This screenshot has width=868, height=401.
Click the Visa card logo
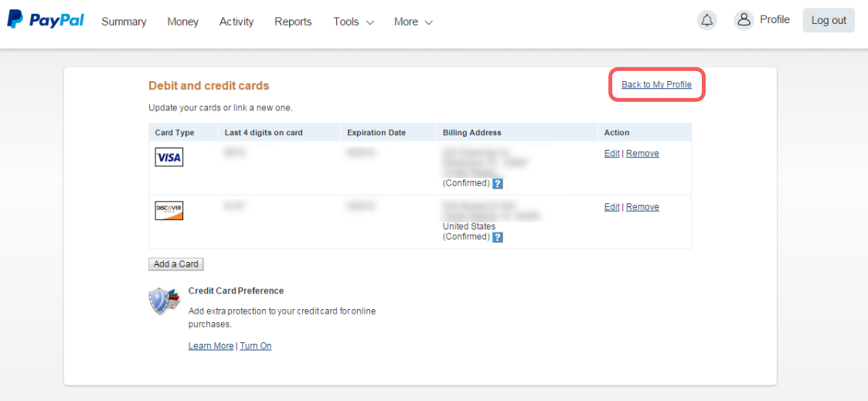(x=168, y=157)
